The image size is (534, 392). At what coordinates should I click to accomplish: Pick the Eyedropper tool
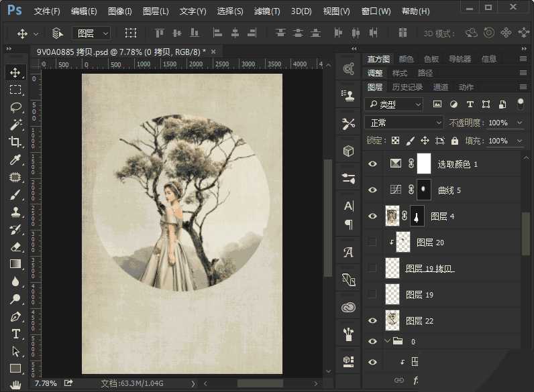[x=15, y=159]
